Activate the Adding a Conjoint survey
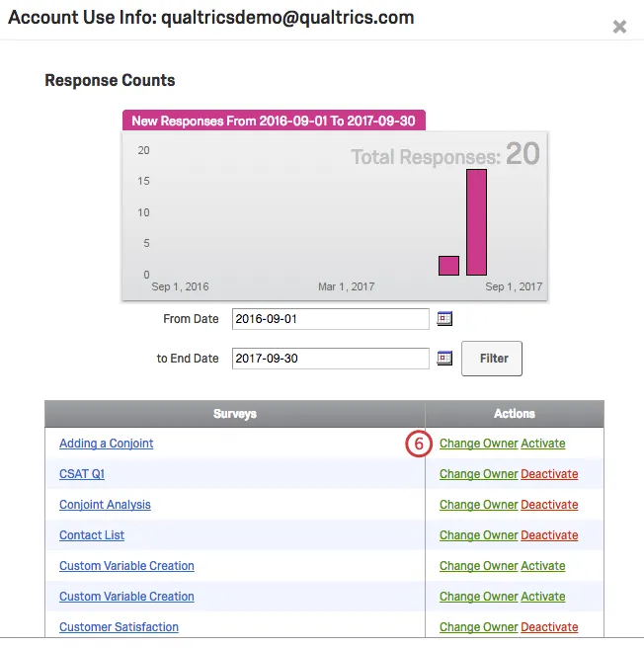The width and height of the screenshot is (644, 648). tap(543, 444)
